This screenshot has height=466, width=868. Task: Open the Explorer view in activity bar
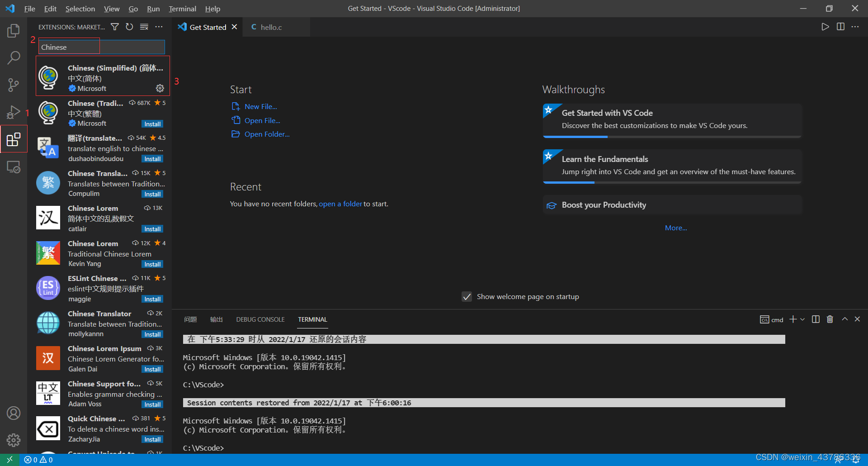pos(14,31)
